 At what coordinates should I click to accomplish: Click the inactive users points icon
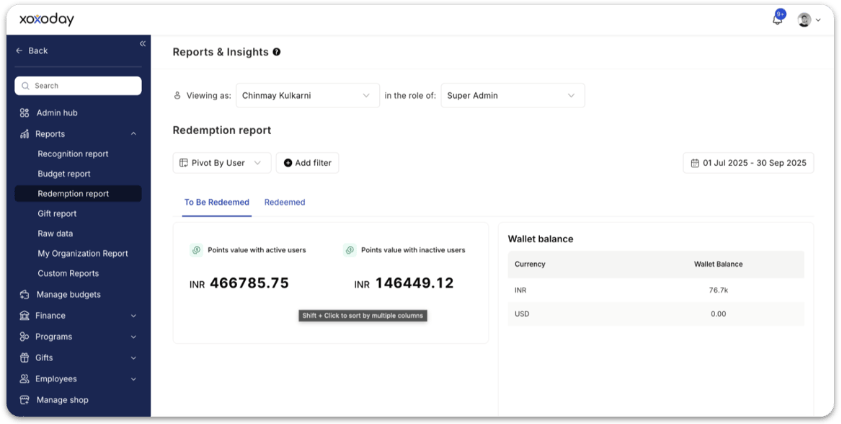pos(350,250)
